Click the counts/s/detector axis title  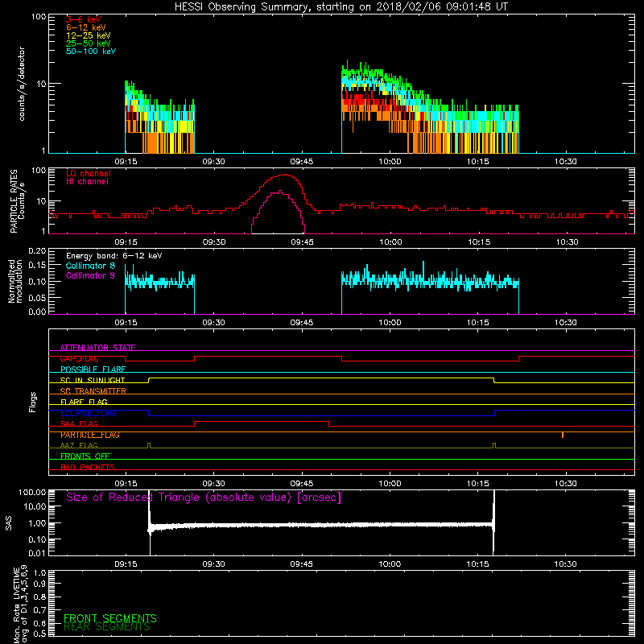[x=22, y=84]
